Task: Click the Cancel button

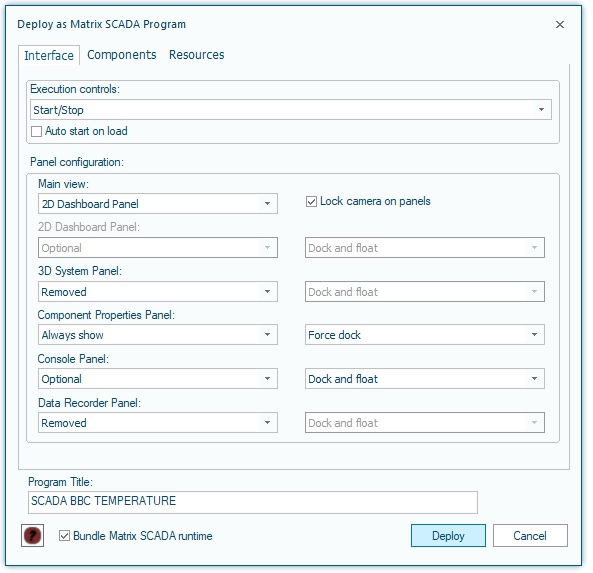Action: point(530,536)
